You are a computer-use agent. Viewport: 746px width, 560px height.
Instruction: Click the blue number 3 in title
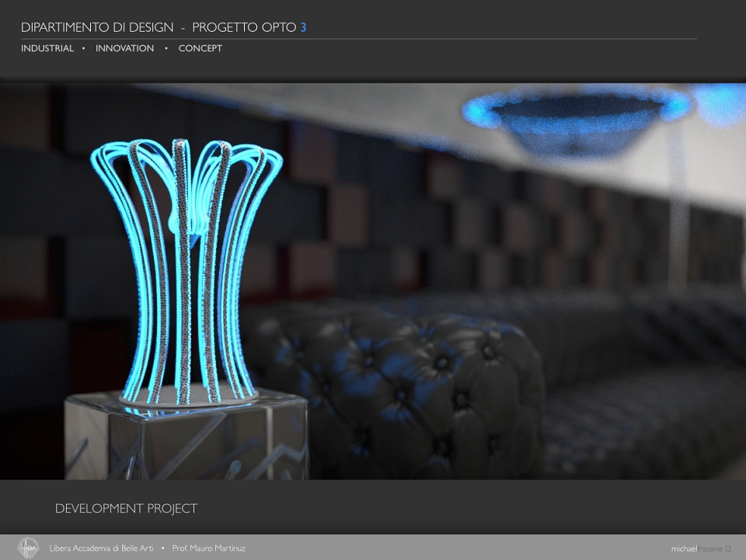coord(303,27)
